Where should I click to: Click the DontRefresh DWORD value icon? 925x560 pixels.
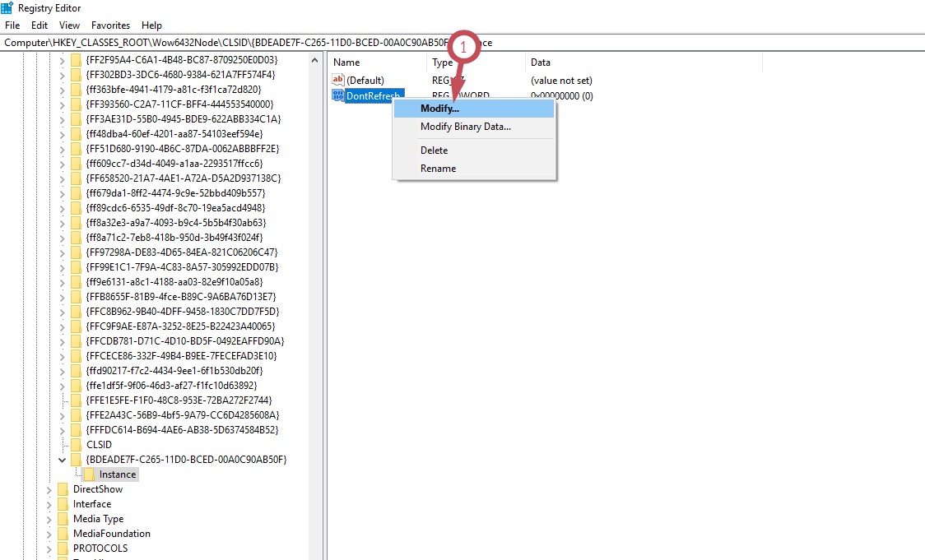click(x=337, y=95)
